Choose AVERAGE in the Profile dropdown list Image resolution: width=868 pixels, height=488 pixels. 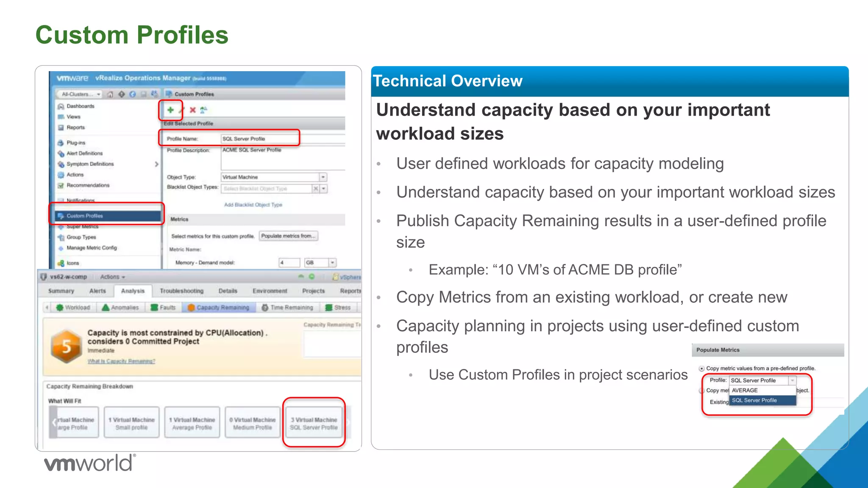[x=762, y=390]
